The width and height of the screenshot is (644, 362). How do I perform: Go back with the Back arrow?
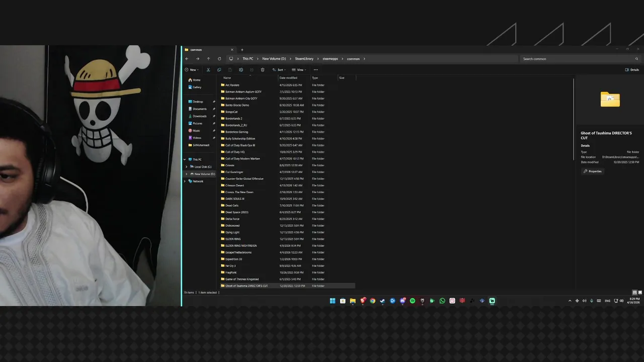point(187,59)
